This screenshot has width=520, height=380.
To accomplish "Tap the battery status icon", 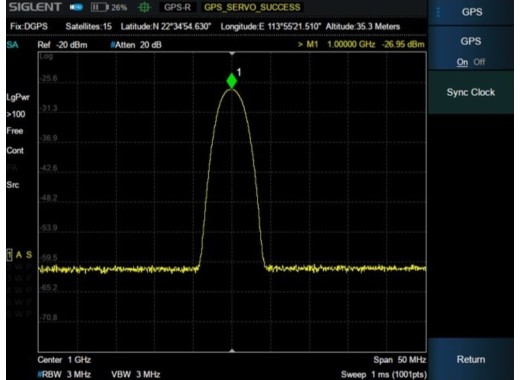I will [100, 7].
